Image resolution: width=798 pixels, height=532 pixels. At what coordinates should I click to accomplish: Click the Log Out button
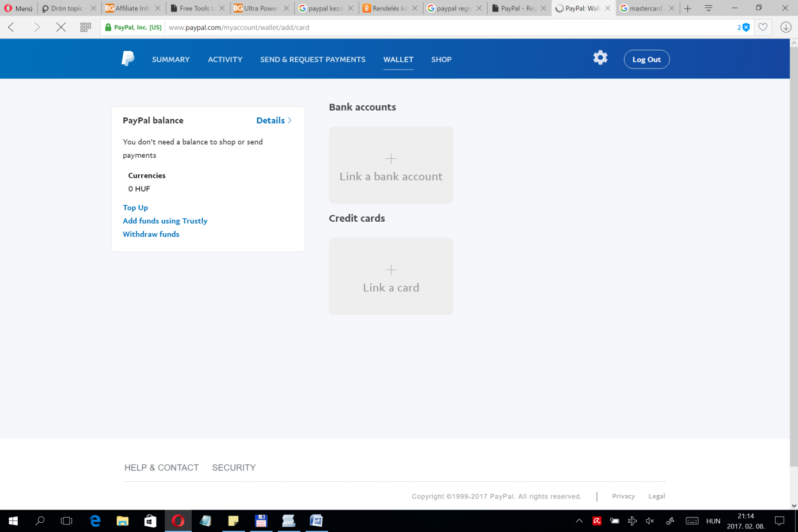point(647,59)
